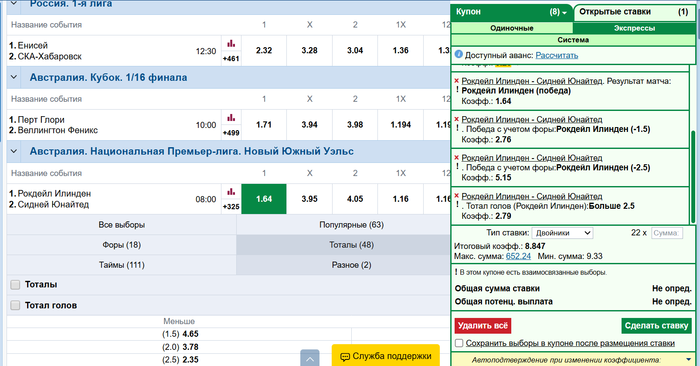Select 1X odds 1.194 Перт Глори match
This screenshot has width=700, height=366.
click(400, 125)
